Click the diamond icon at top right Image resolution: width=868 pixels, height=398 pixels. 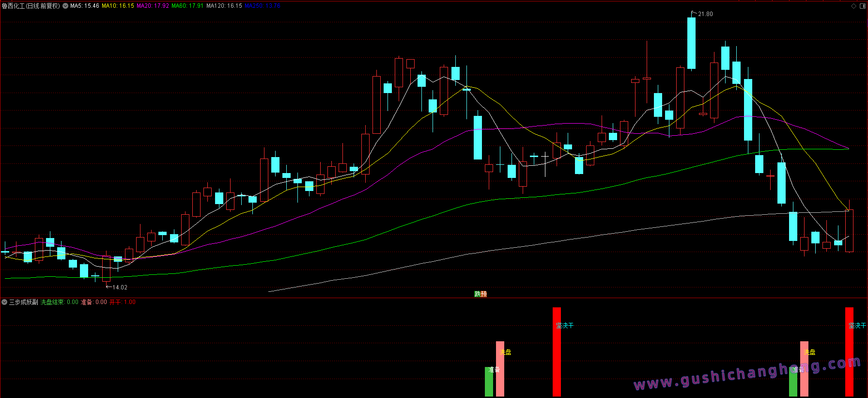(x=853, y=6)
